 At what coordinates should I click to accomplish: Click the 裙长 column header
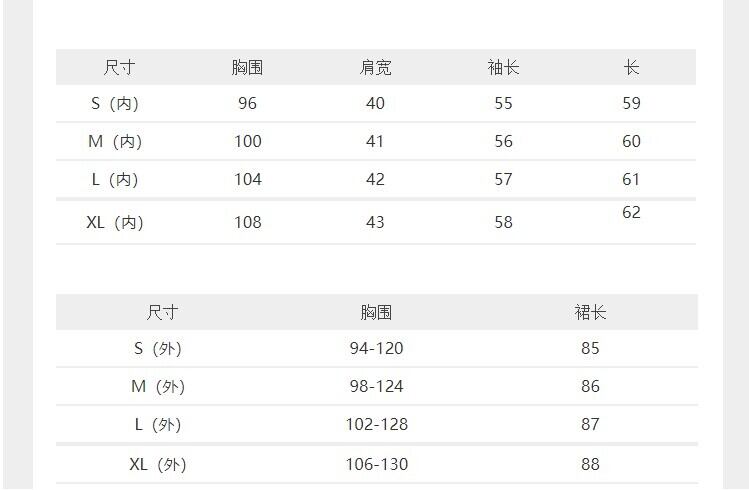(590, 312)
